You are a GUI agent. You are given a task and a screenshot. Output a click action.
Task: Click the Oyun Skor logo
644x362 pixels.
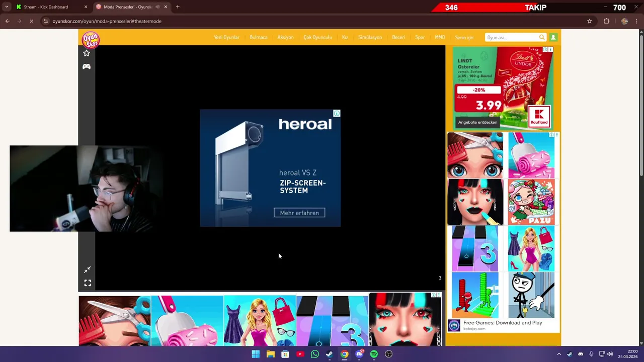point(91,39)
